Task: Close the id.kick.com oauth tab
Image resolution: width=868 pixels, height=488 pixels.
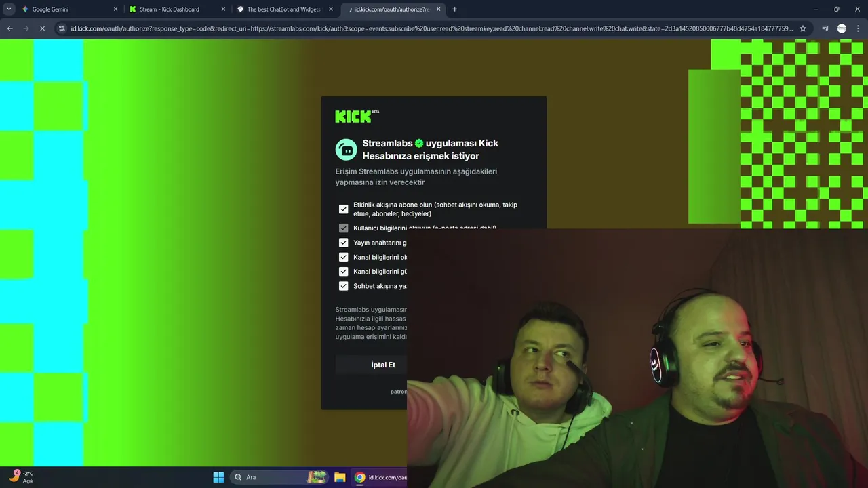Action: coord(438,9)
